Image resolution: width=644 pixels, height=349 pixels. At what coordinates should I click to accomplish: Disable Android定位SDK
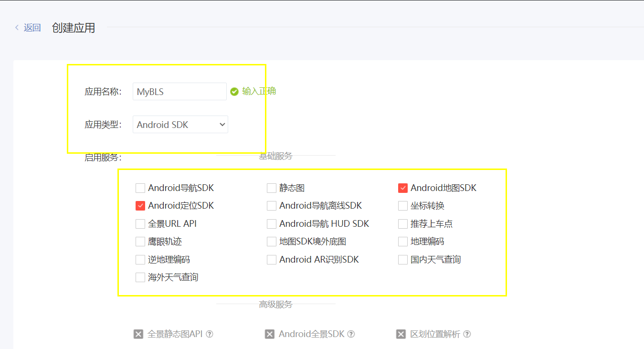140,205
